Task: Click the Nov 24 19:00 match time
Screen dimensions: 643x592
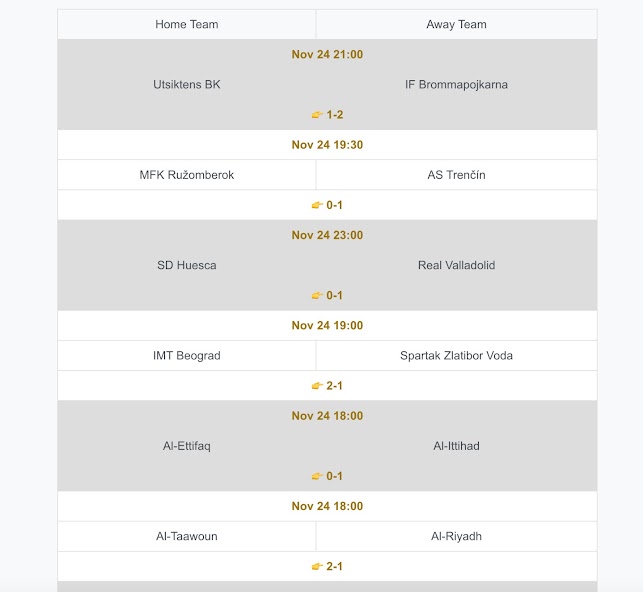Action: [327, 325]
